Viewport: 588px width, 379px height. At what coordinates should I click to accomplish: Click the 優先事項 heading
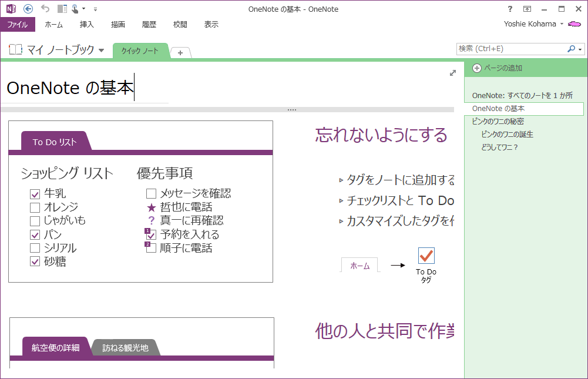[164, 173]
